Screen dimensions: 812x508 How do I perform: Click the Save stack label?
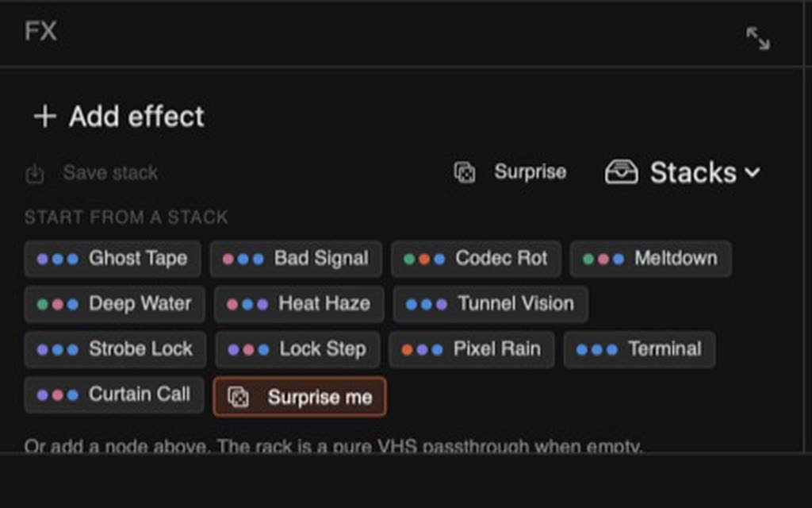110,172
